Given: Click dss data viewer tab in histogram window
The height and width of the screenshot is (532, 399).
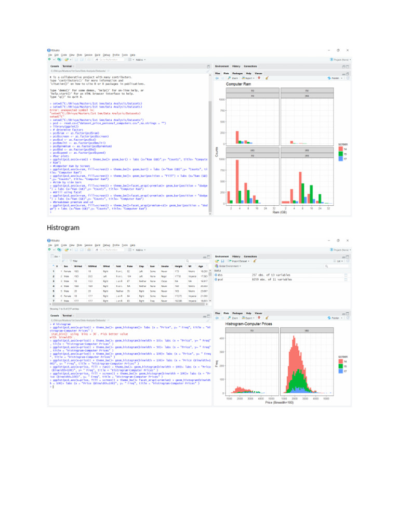Looking at the screenshot, I should tap(55, 257).
